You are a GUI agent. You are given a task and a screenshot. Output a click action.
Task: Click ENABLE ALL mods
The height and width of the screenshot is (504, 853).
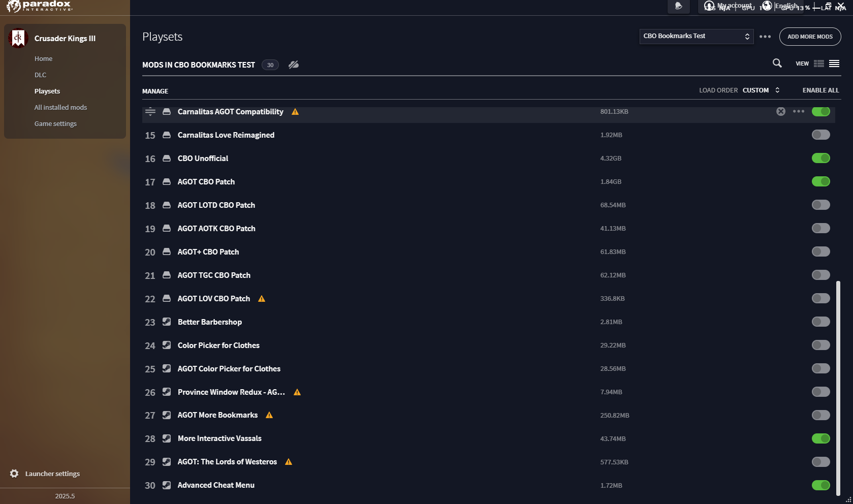pyautogui.click(x=820, y=90)
